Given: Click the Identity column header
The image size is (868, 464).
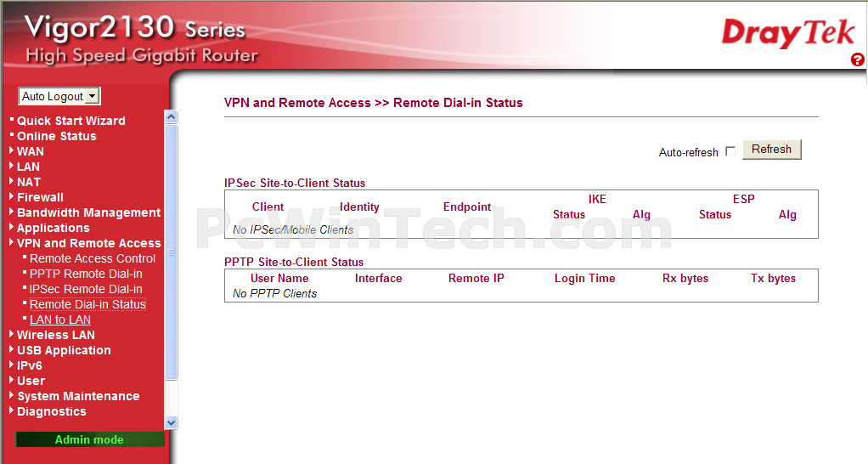Looking at the screenshot, I should (359, 207).
